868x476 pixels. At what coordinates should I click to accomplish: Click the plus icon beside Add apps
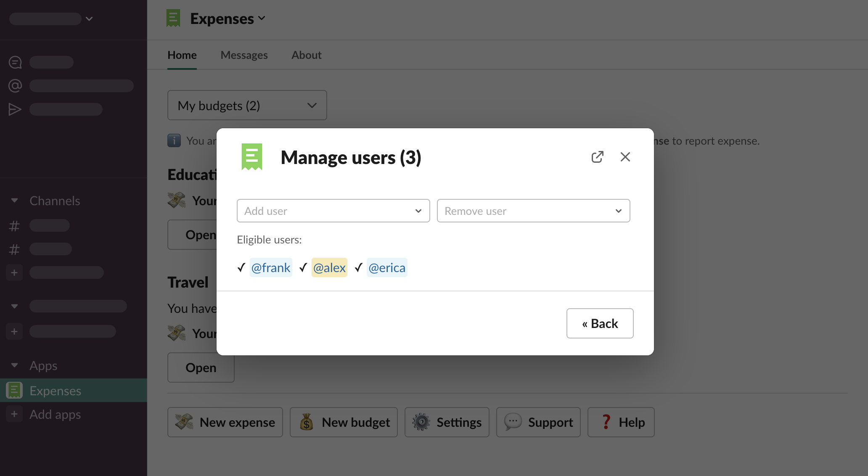[14, 414]
